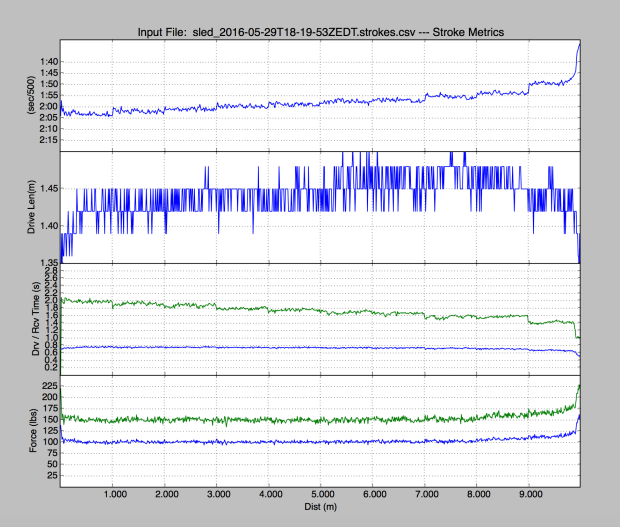Click the 1.45 drive length tick label
Image resolution: width=620 pixels, height=527 pixels.
click(45, 189)
